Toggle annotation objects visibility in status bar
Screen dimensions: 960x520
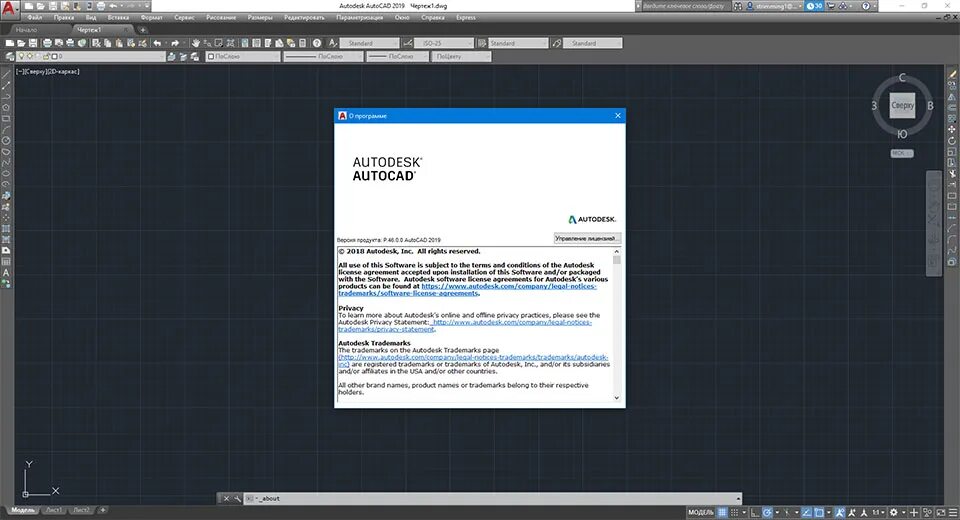(841, 512)
